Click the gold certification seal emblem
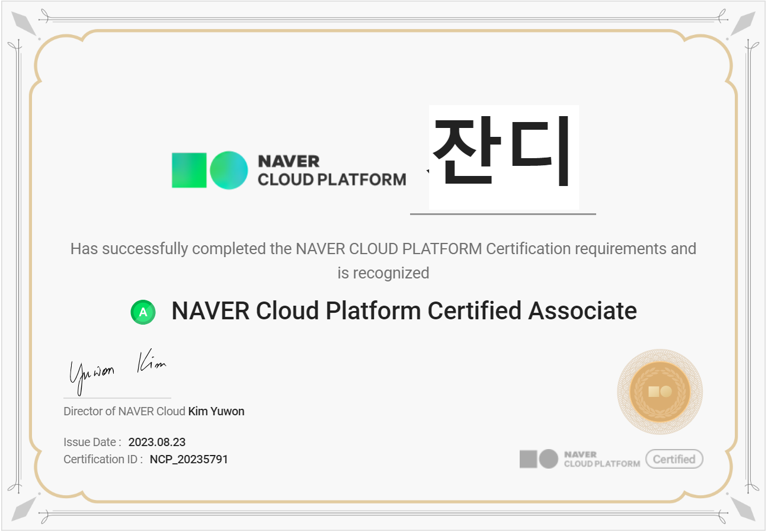 [x=660, y=392]
